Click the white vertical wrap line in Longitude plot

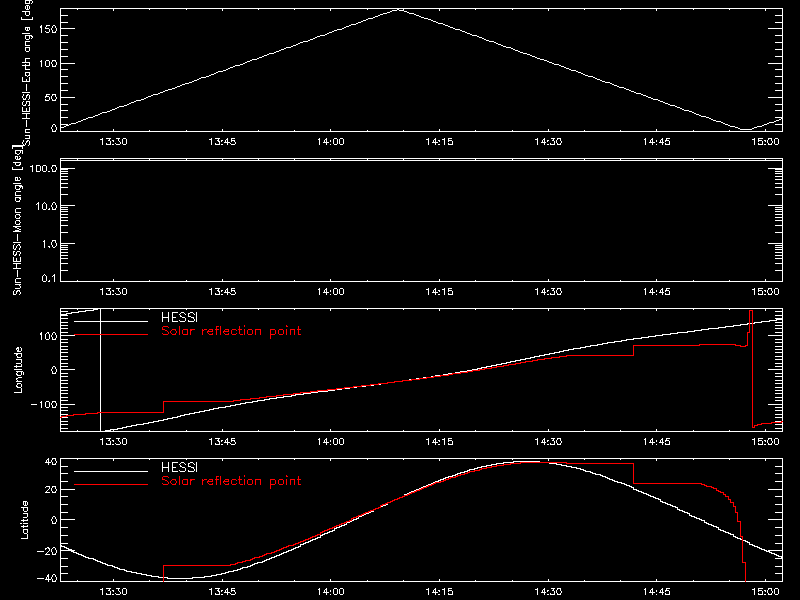(101, 370)
